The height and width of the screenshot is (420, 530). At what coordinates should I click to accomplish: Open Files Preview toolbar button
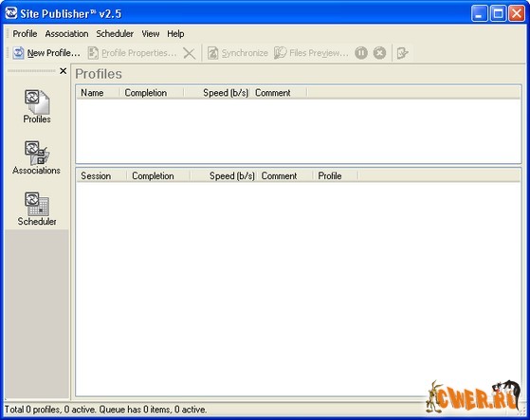(311, 53)
